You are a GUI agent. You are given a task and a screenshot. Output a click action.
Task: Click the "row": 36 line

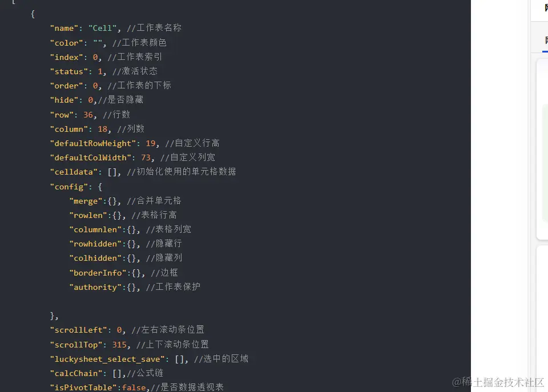[90, 115]
